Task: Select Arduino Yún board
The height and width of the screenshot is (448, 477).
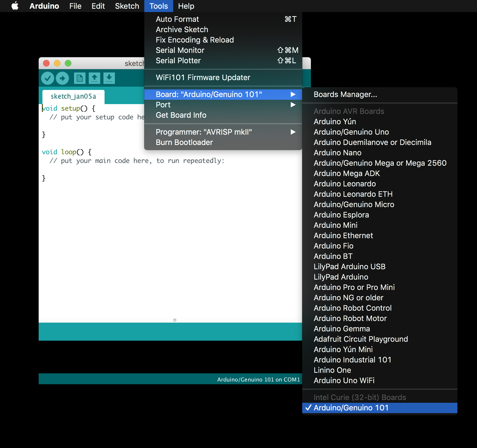Action: click(380, 122)
